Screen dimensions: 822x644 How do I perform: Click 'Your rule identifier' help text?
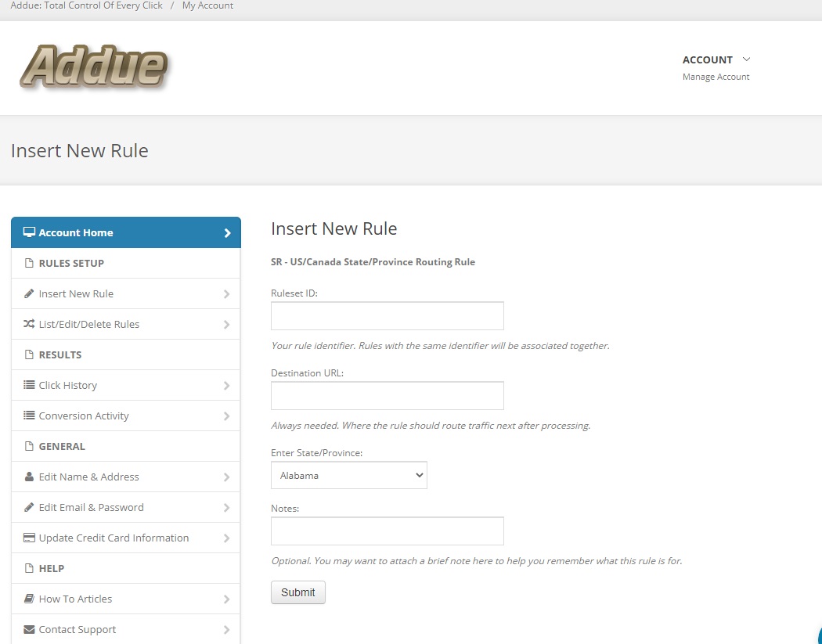click(x=440, y=346)
